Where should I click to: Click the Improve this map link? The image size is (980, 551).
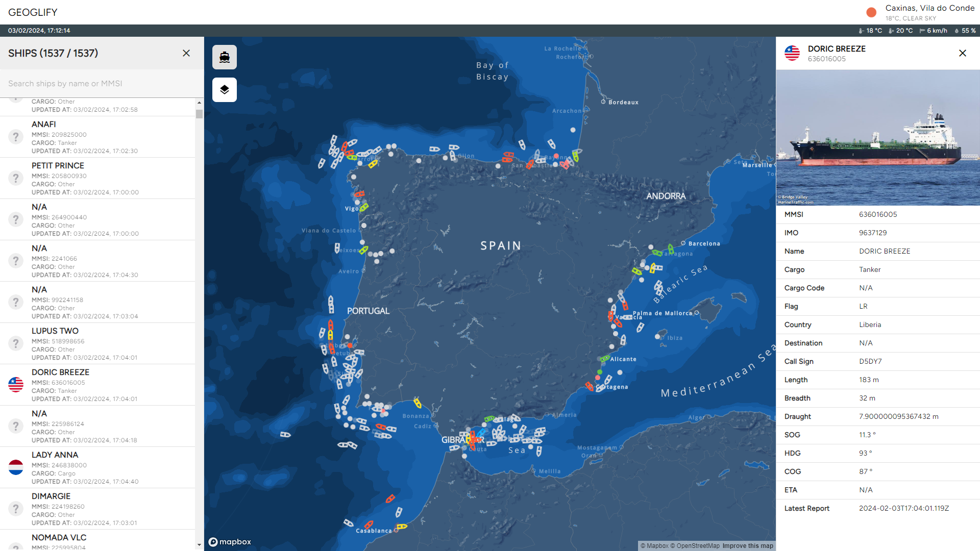tap(748, 546)
